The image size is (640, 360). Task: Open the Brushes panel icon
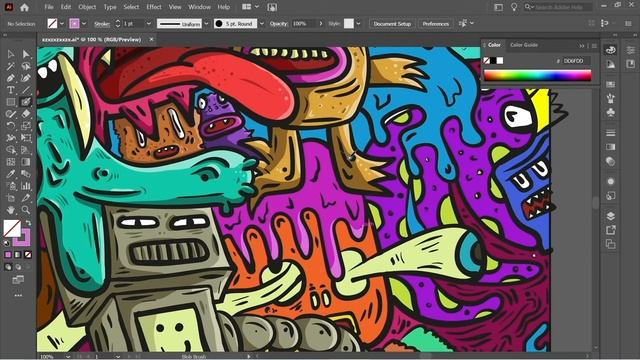pos(611,98)
